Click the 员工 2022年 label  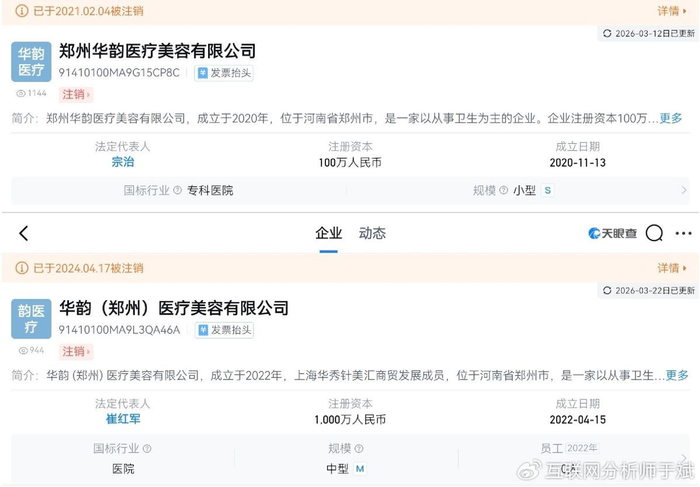[x=569, y=448]
